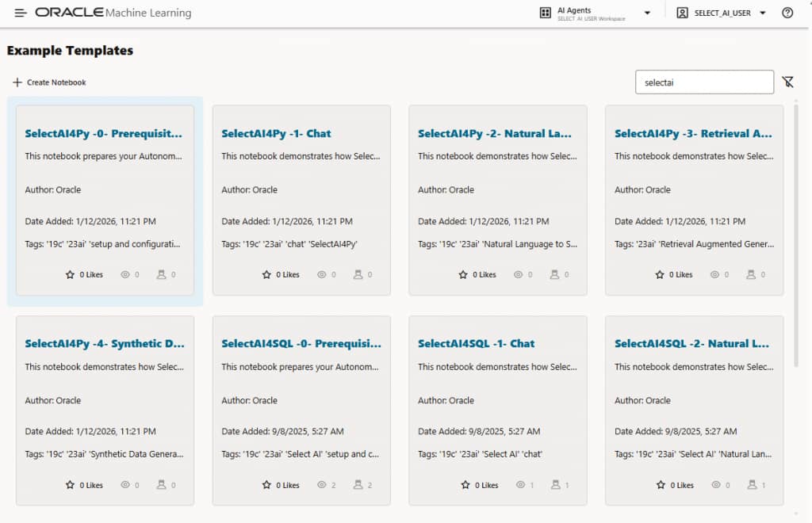The image size is (812, 523).
Task: Click the AI Agents workspace grid icon
Action: click(x=546, y=13)
